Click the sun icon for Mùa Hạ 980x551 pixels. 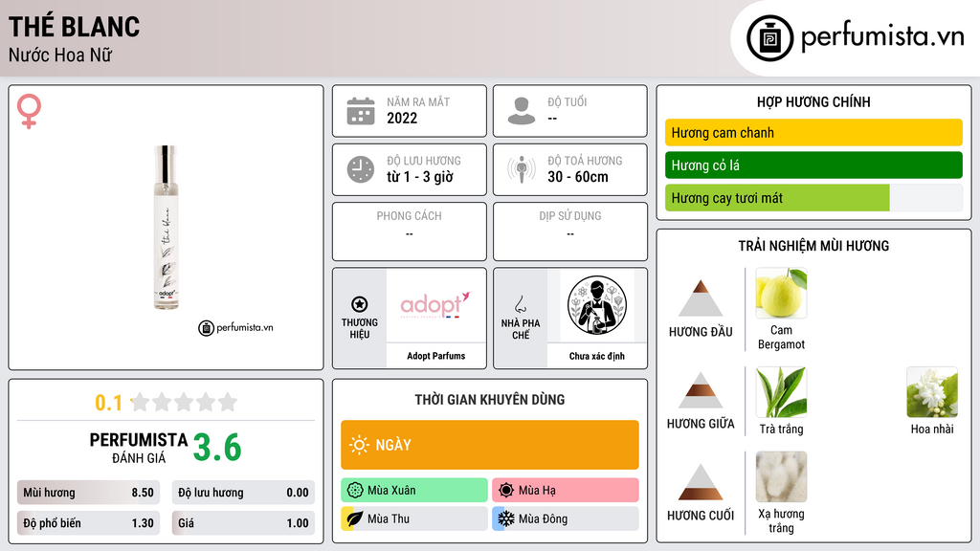(x=506, y=491)
